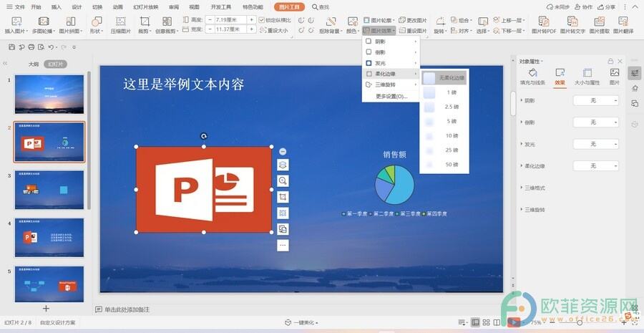
Task: Open the 多图轮播 multi-image carousel tool
Action: tap(44, 21)
